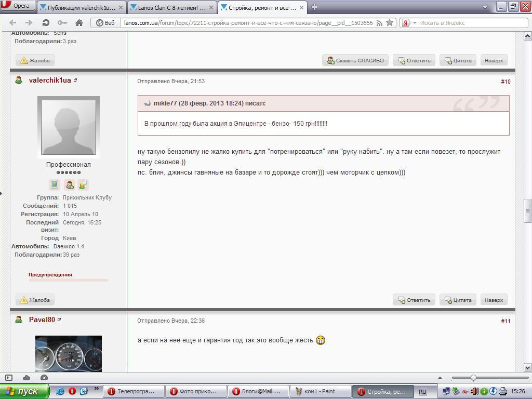Select the Стройка, ремонт и все tab
The width and height of the screenshot is (532, 399).
click(x=262, y=7)
